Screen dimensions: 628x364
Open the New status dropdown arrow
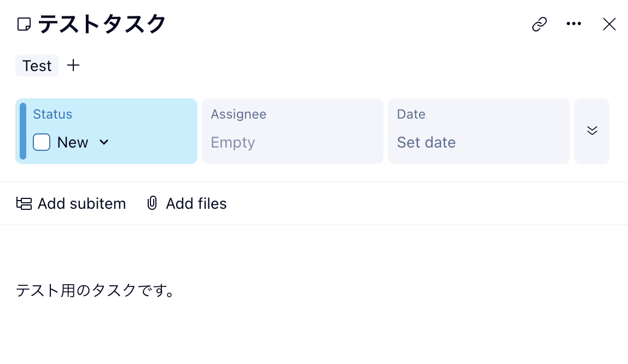pyautogui.click(x=104, y=142)
